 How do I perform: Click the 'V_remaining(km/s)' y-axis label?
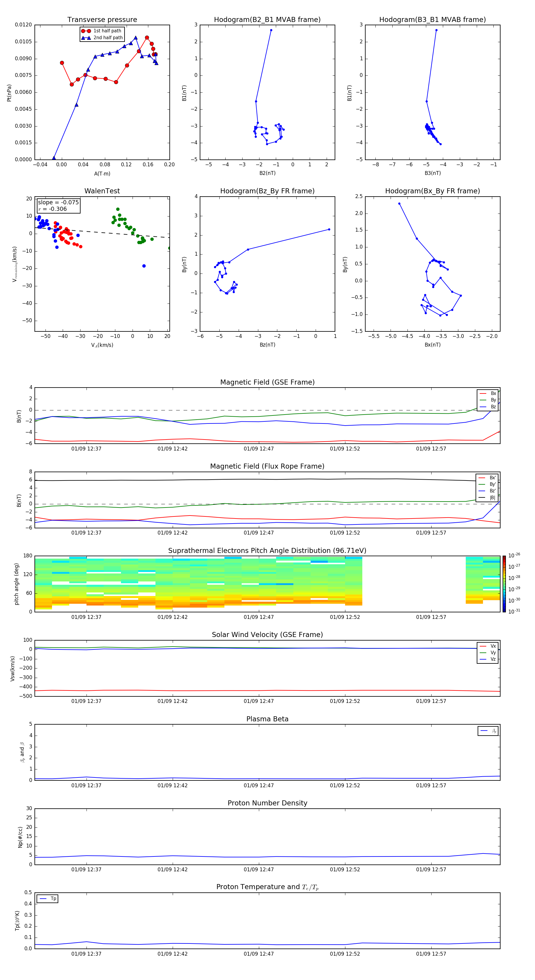(x=15, y=264)
